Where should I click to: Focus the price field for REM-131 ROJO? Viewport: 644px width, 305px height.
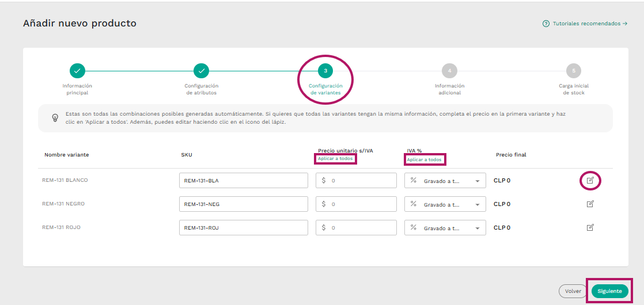pyautogui.click(x=356, y=227)
